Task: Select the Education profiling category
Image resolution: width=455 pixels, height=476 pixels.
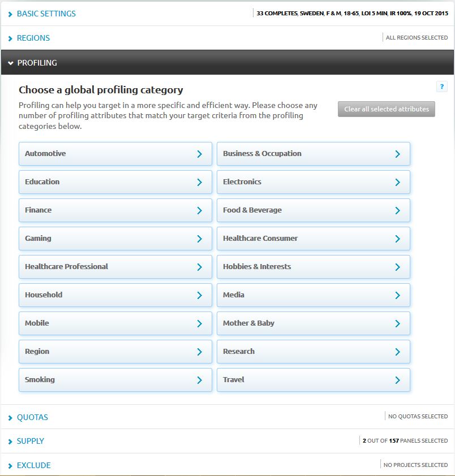Action: click(115, 182)
